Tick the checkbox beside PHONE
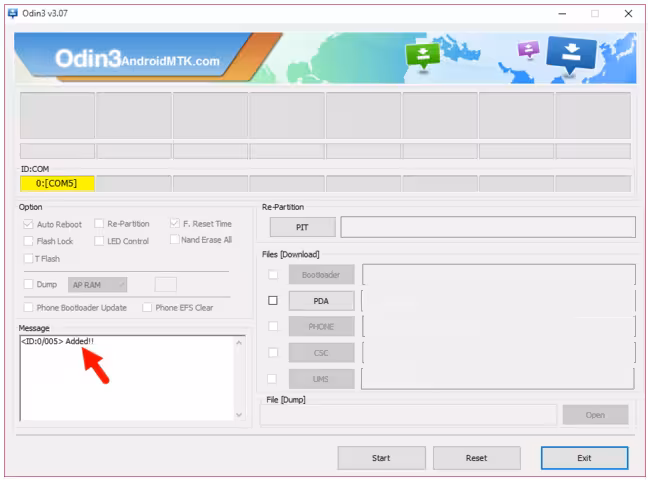The height and width of the screenshot is (480, 648). pyautogui.click(x=273, y=326)
